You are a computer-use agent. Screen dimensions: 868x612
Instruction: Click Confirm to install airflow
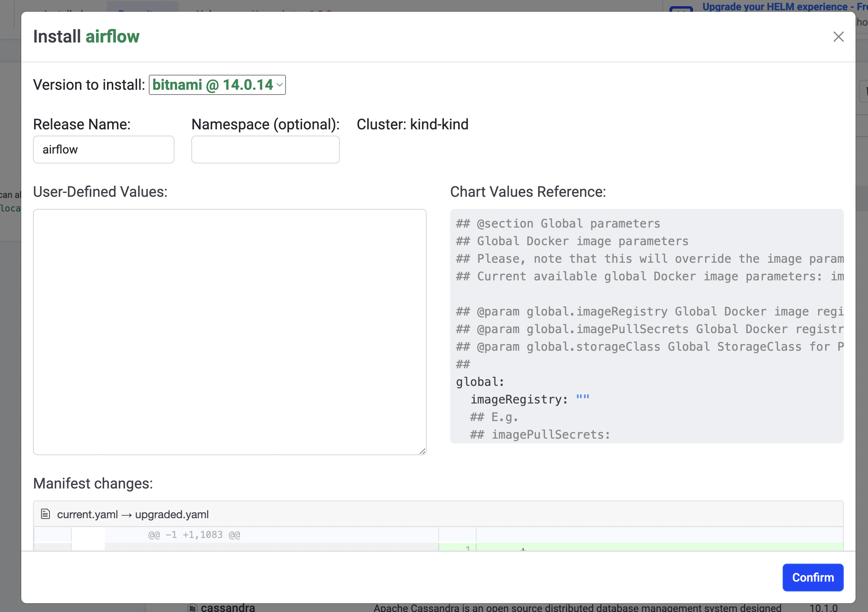point(813,577)
